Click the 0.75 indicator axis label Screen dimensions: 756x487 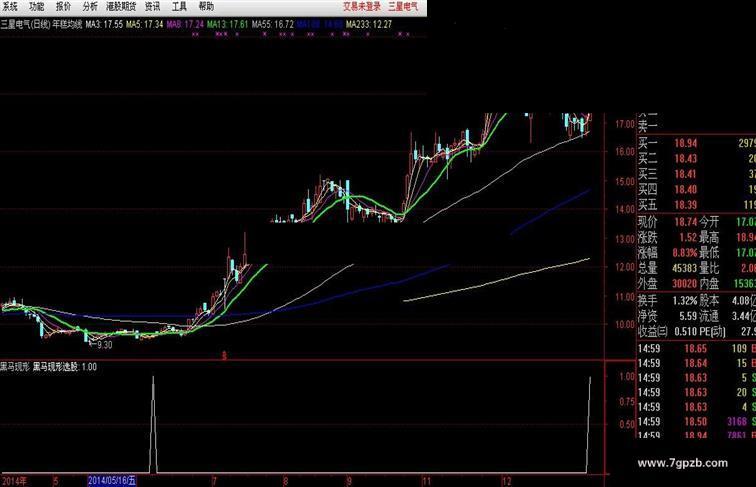pos(627,401)
